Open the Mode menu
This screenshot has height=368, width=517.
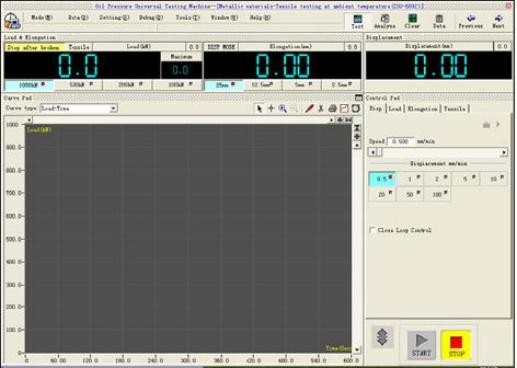point(42,18)
